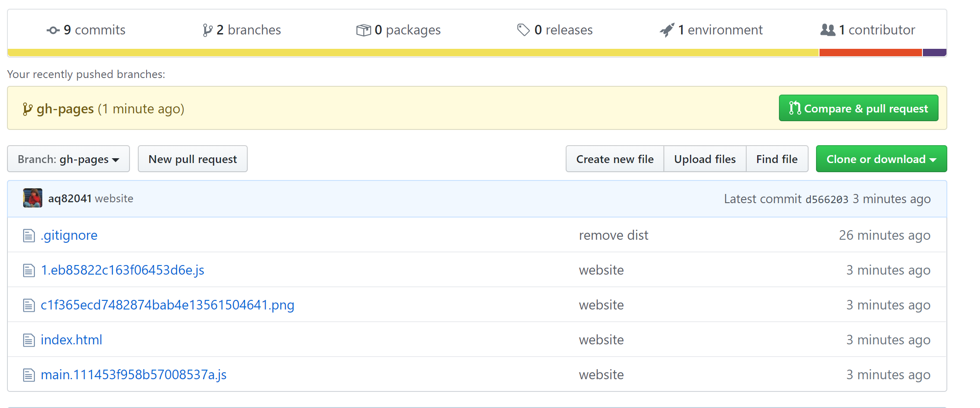Click file icon beside .gitignore

(x=29, y=235)
